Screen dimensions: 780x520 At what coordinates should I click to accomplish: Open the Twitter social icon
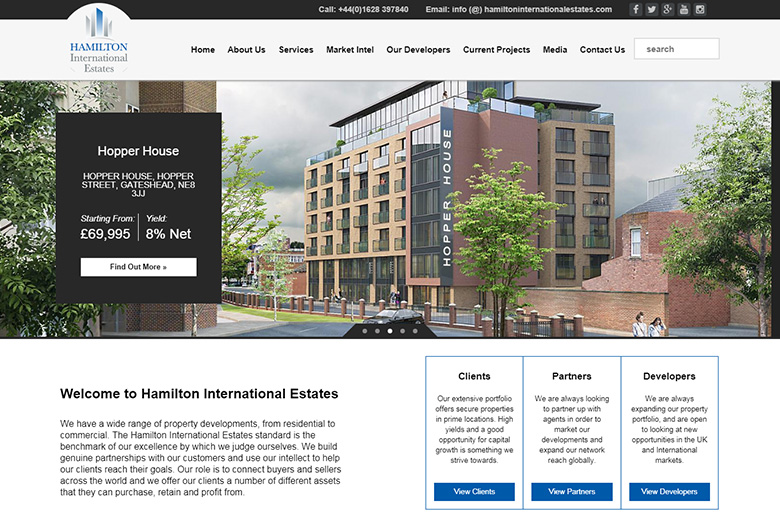click(x=651, y=9)
